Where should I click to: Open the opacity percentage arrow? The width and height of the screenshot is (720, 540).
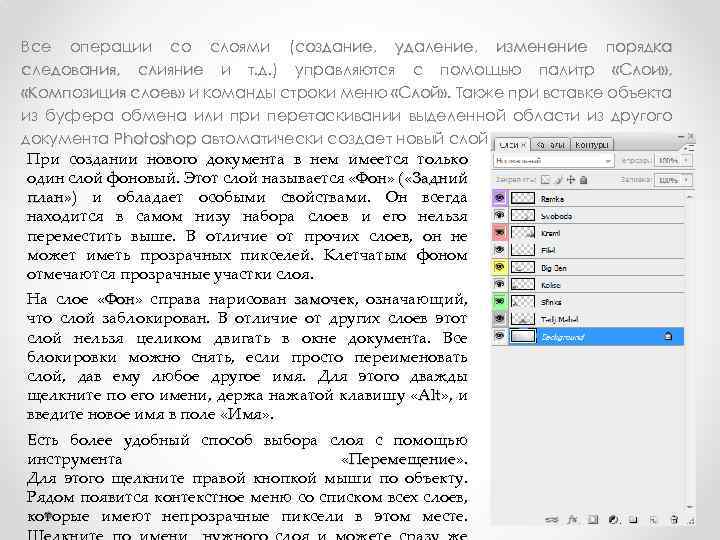[x=686, y=160]
